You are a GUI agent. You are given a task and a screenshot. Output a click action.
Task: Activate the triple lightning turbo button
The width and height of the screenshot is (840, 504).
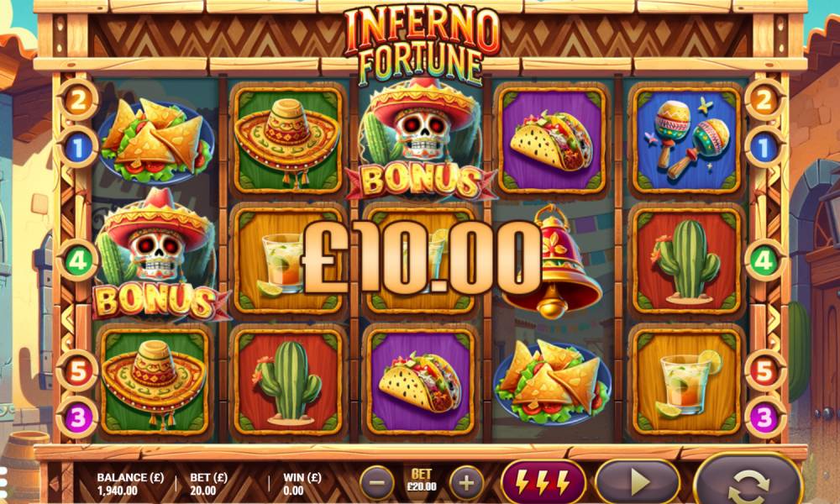543,482
